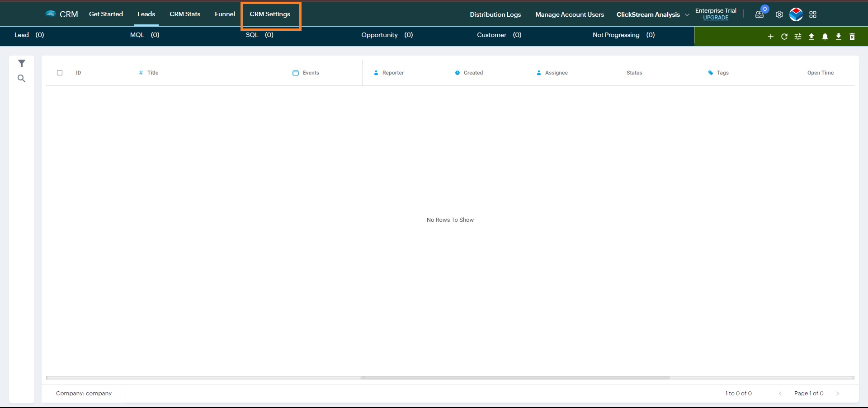Click the 'Company: company' footer text

(x=84, y=394)
